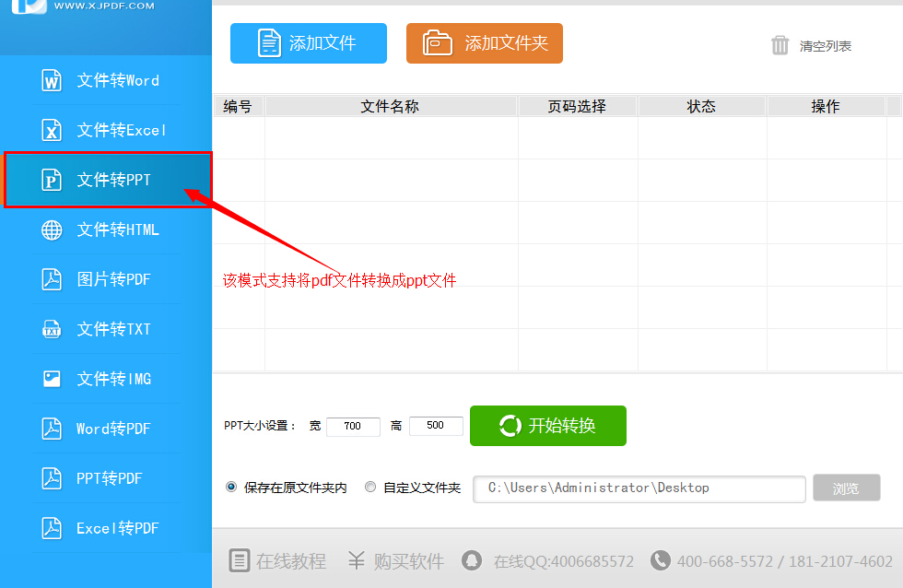The image size is (903, 588).
Task: Open the Excel转PDF mode
Action: pyautogui.click(x=106, y=528)
